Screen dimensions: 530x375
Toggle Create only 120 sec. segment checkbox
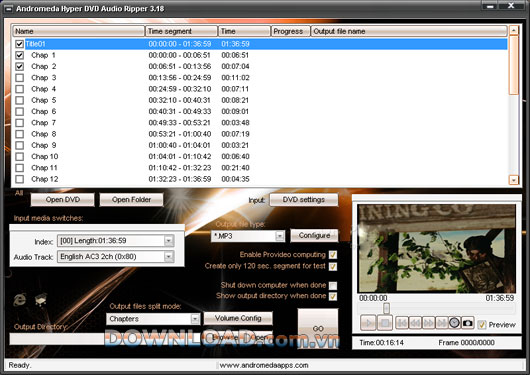pos(333,266)
